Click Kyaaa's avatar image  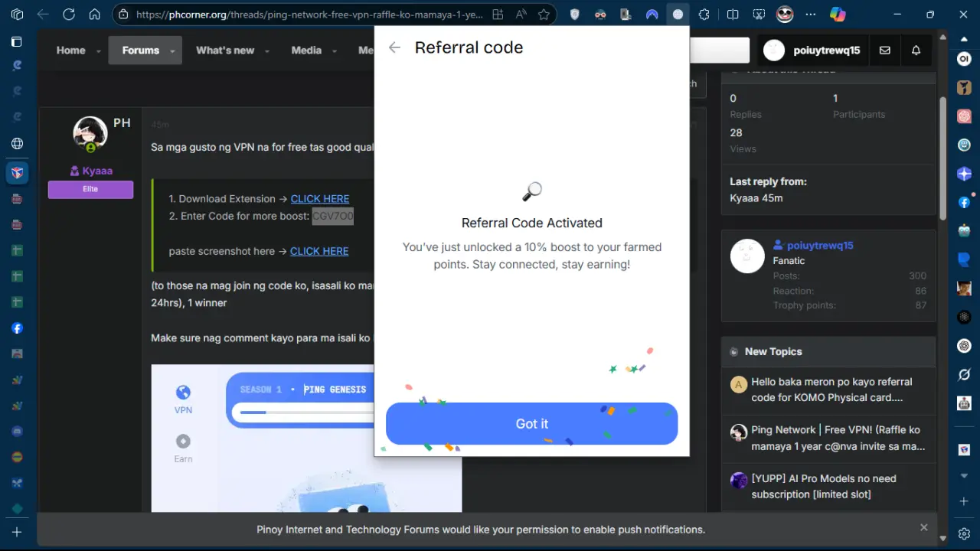click(90, 134)
